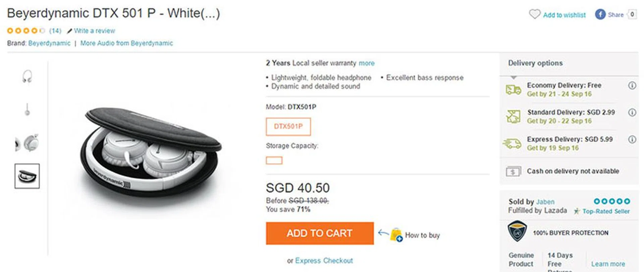Open Economy Delivery info icon
The image size is (644, 272).
(x=632, y=86)
